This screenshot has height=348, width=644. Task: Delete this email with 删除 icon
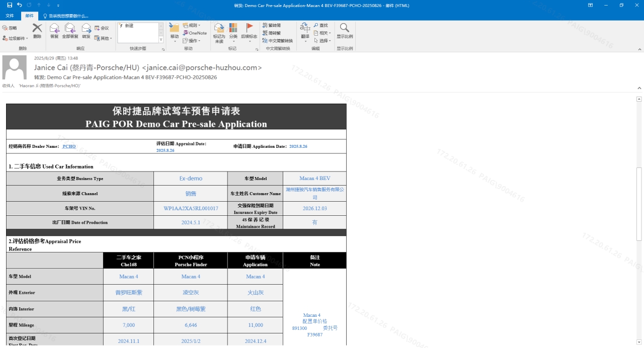pos(37,31)
